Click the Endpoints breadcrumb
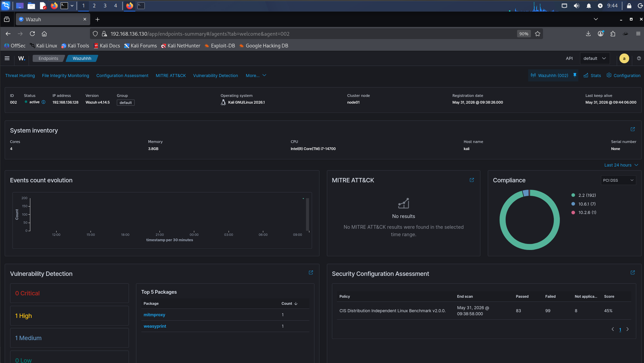This screenshot has width=644, height=363. pos(48,58)
